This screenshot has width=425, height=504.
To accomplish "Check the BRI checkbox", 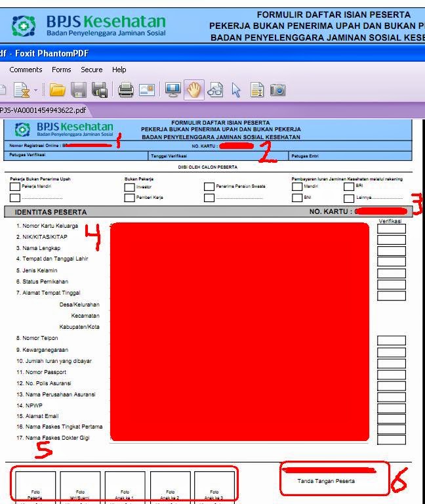I will click(x=349, y=186).
